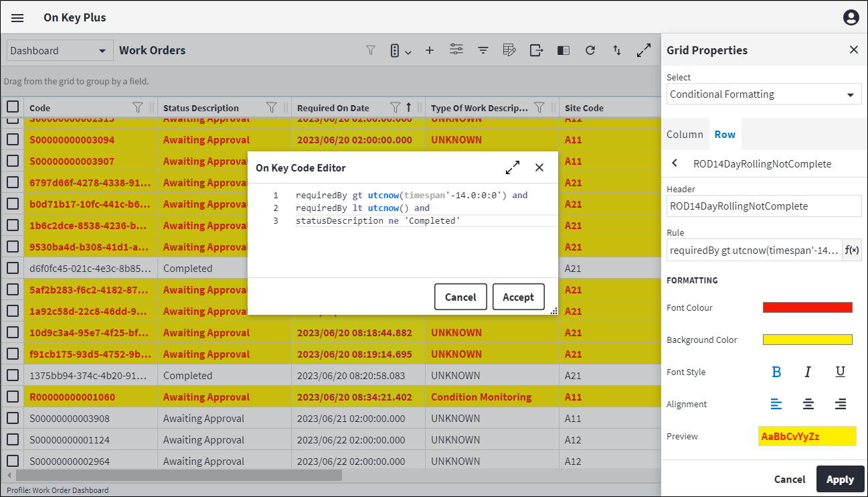Check the row for R00000000001060

point(13,397)
